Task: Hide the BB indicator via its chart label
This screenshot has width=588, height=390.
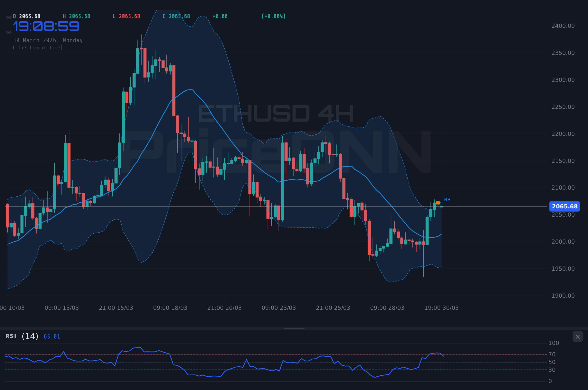Action: point(447,200)
